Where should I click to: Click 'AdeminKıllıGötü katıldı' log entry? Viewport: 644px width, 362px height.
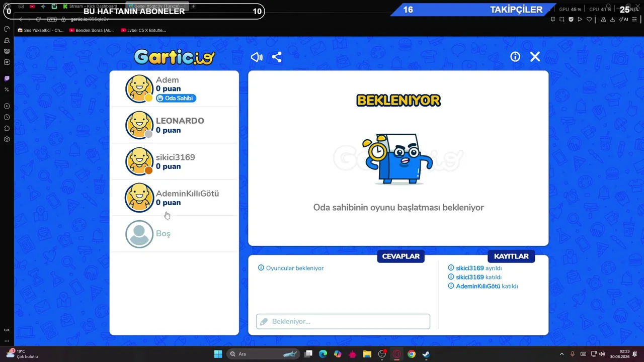(x=483, y=286)
